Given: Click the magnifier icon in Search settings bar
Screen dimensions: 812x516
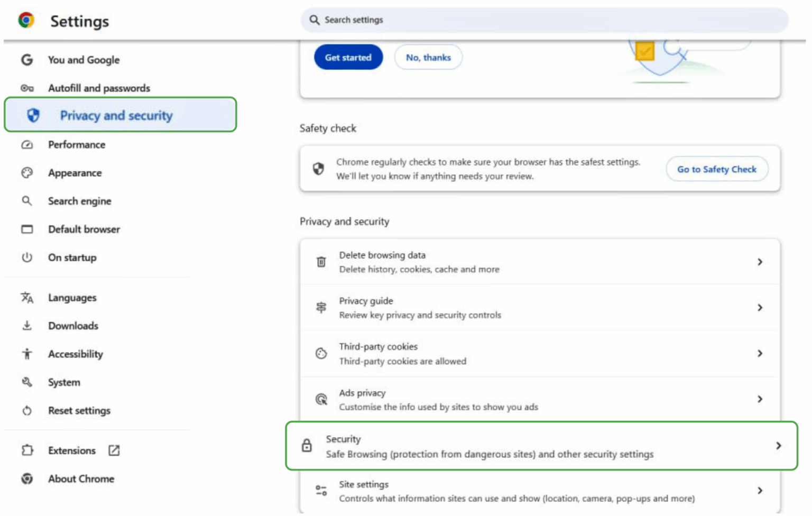Looking at the screenshot, I should [315, 20].
